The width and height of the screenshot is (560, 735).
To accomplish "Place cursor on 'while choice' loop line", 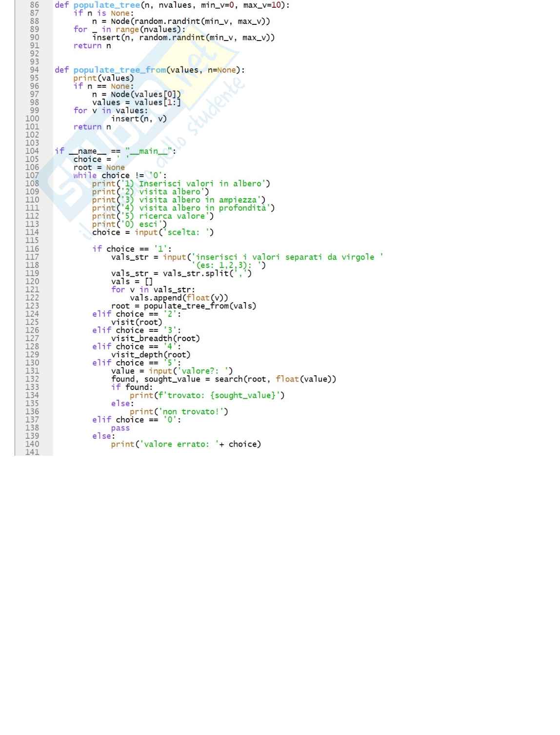I will pos(120,176).
